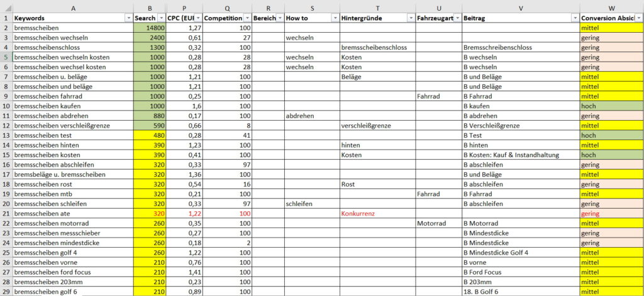Viewport: 644px width, 296px height.
Task: Select 'Rost' in Hintergründe column
Action: point(377,184)
